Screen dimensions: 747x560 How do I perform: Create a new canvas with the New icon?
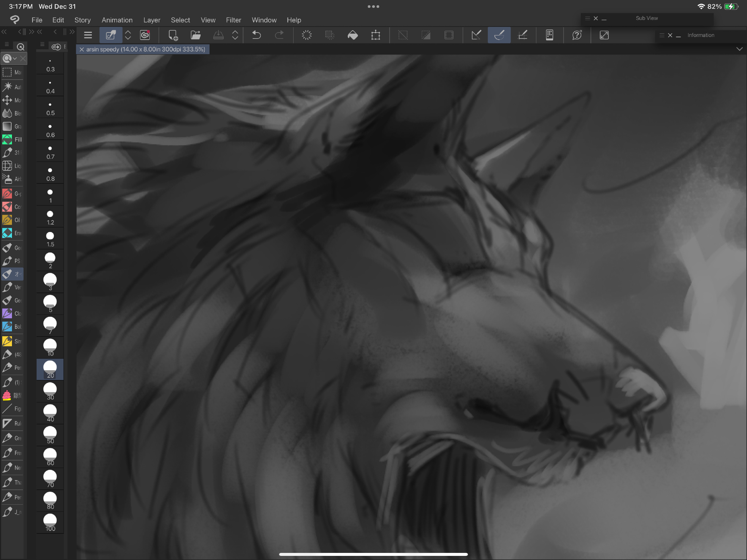[x=173, y=35]
